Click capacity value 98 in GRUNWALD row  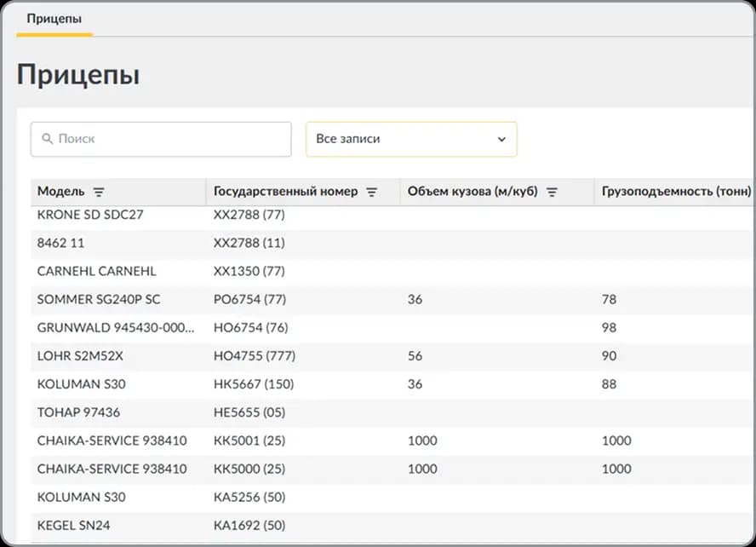[609, 327]
